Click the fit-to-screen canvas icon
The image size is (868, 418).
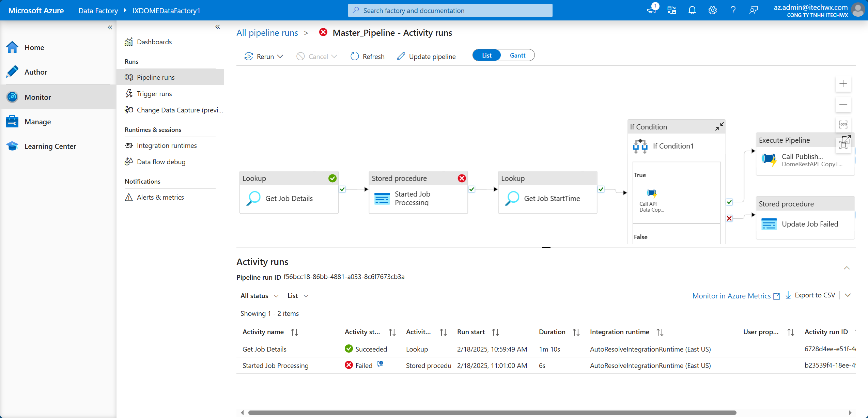click(843, 145)
